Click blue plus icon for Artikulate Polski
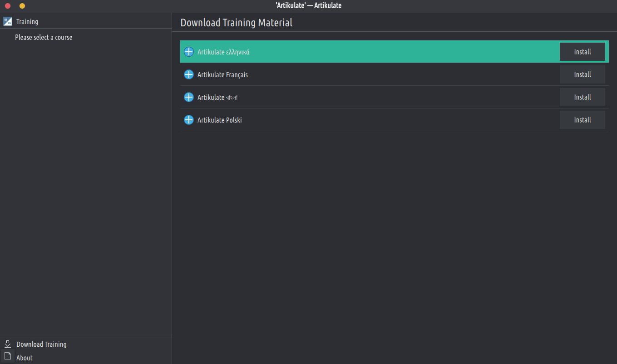Viewport: 617px width, 364px height. (189, 120)
